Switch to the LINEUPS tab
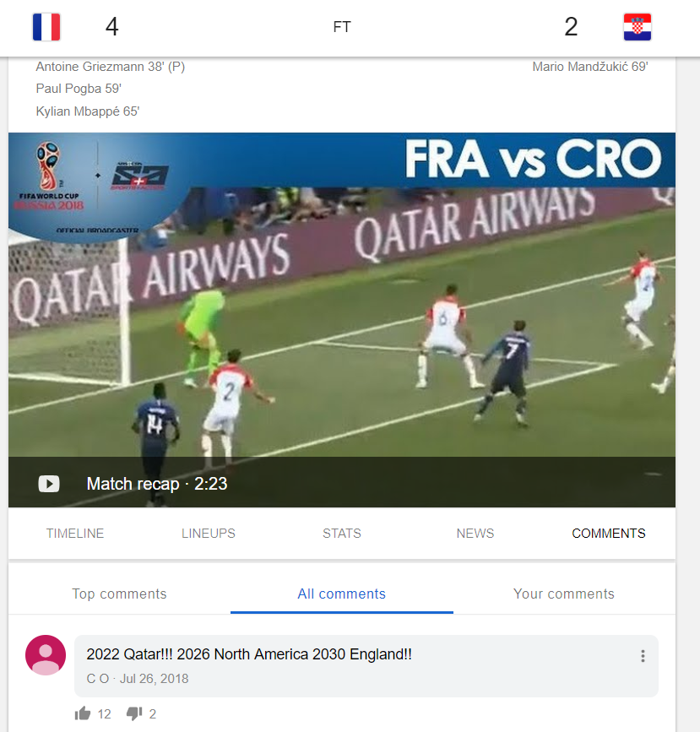 (x=209, y=533)
